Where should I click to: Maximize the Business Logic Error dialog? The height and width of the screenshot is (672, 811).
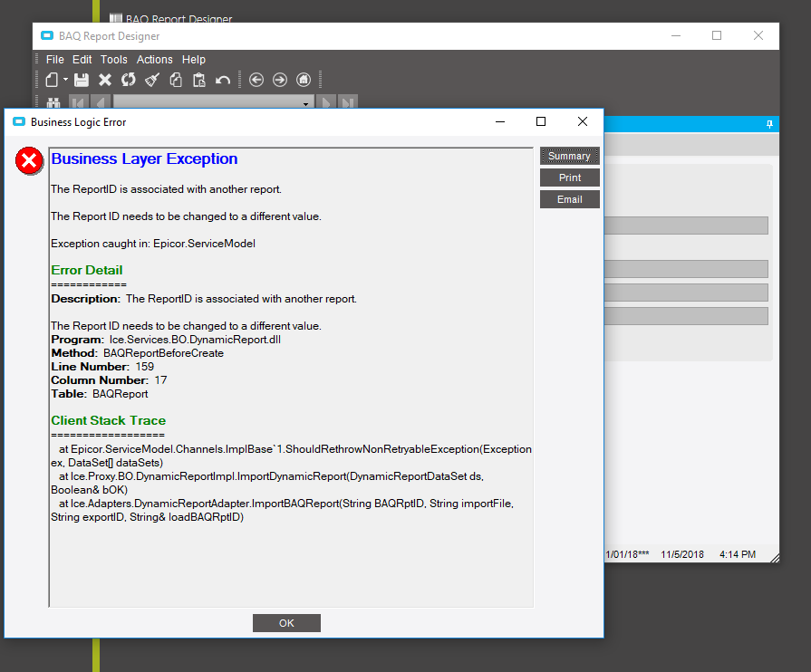point(541,121)
